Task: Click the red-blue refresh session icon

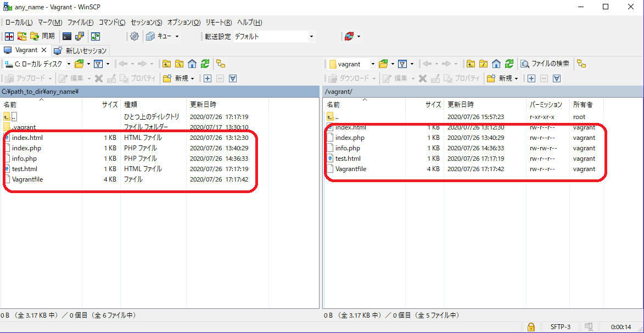Action: point(349,36)
